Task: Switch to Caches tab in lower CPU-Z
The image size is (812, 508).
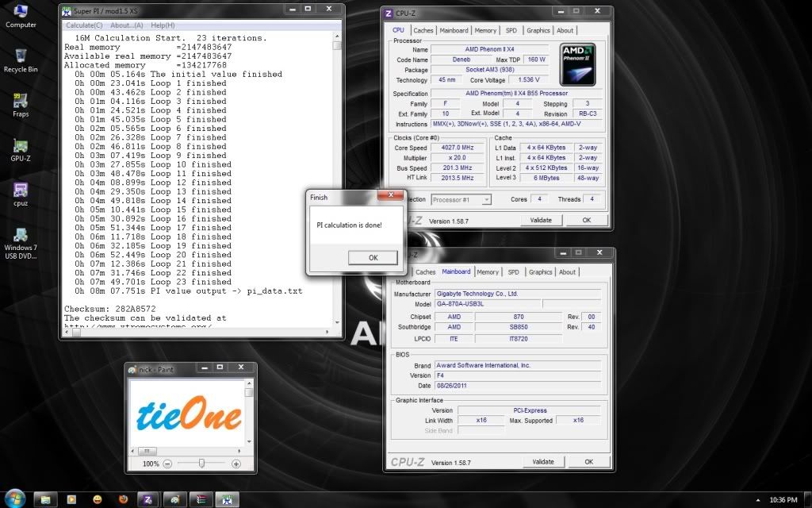Action: point(425,272)
